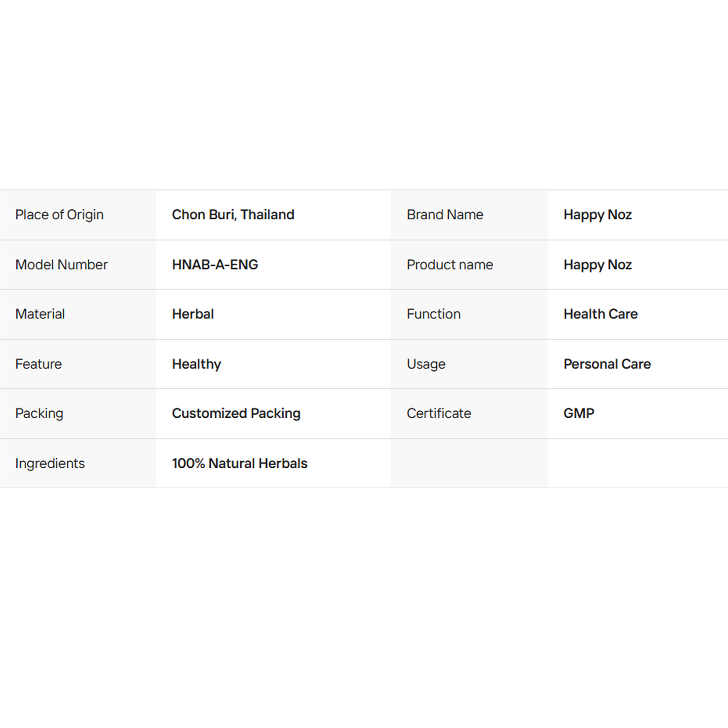
Task: Click the "Model Number" label
Action: (x=61, y=265)
